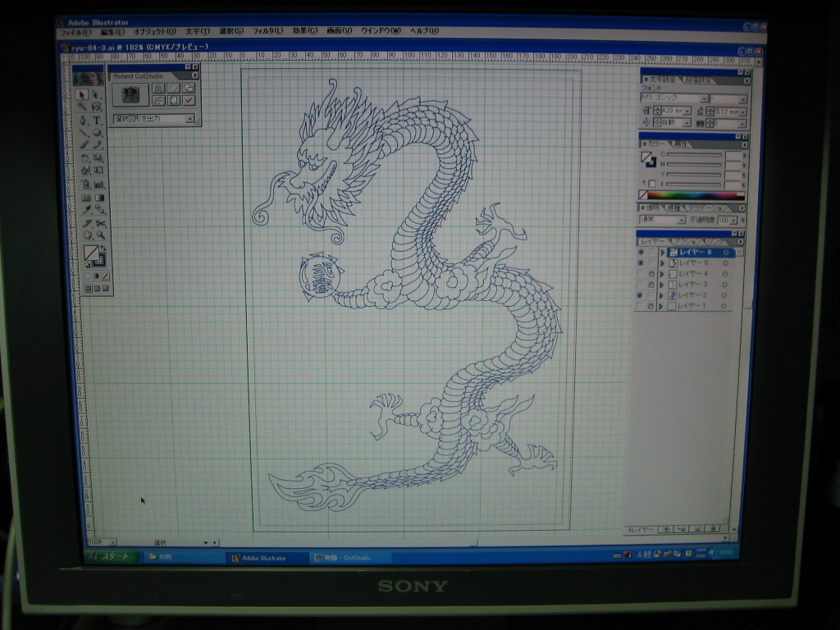Click the Roland CutStudio large output button
Image resolution: width=840 pixels, height=630 pixels.
click(x=130, y=95)
